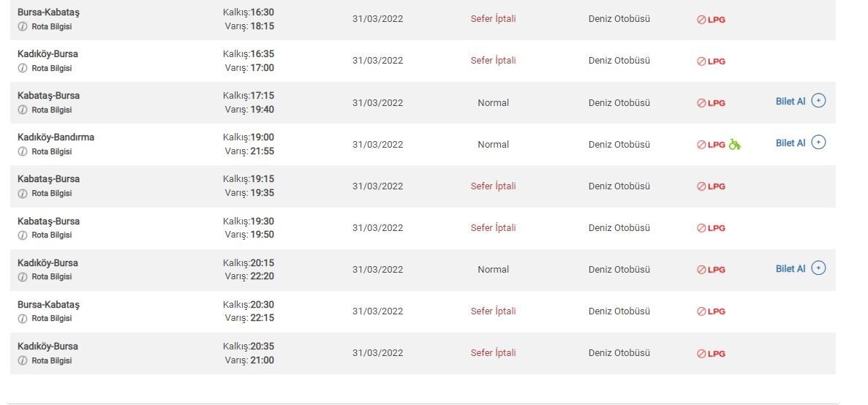Image resolution: width=868 pixels, height=405 pixels.
Task: Click Bilet Al for Kadıköy-Bandırma 19:00
Action: pyautogui.click(x=790, y=143)
